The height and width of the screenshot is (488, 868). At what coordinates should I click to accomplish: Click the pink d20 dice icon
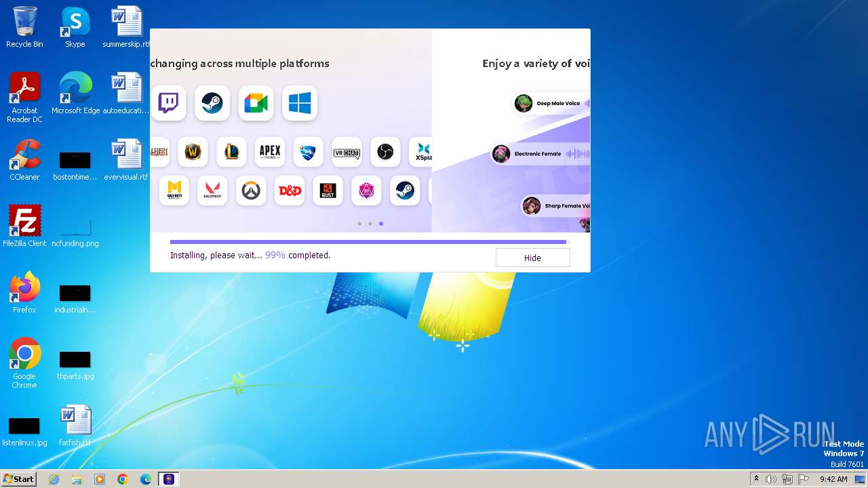(366, 190)
